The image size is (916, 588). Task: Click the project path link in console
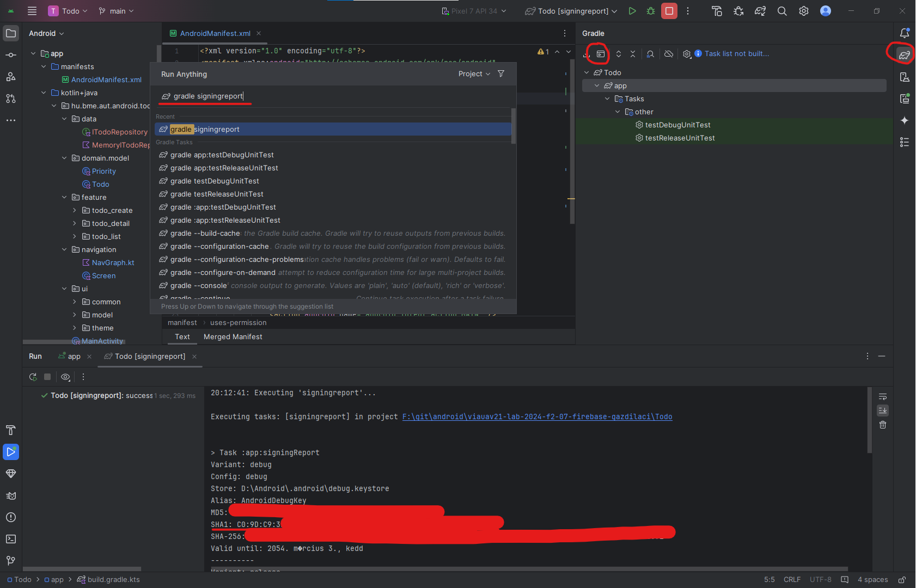point(537,416)
